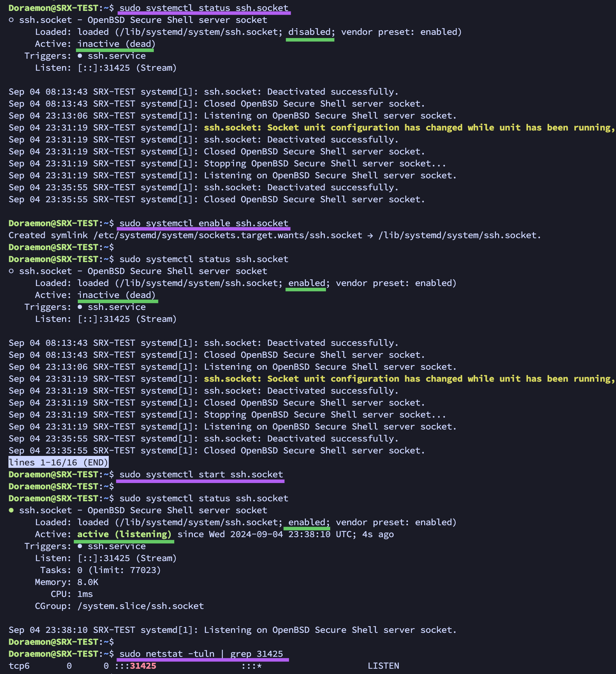This screenshot has height=674, width=616.
Task: Click the symlink path /etc/systemd/system/sockets.target.wants/ssh.socket
Action: point(227,235)
